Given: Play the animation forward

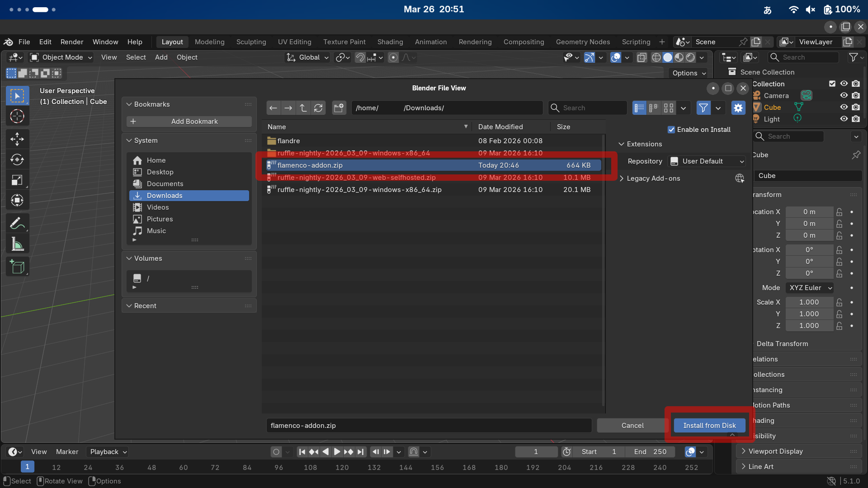Looking at the screenshot, I should click(x=337, y=452).
